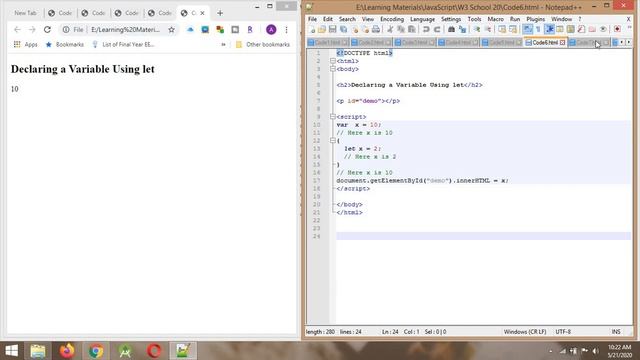This screenshot has height=360, width=640.
Task: Collapse the brace block fold on line 12
Action: coord(333,140)
